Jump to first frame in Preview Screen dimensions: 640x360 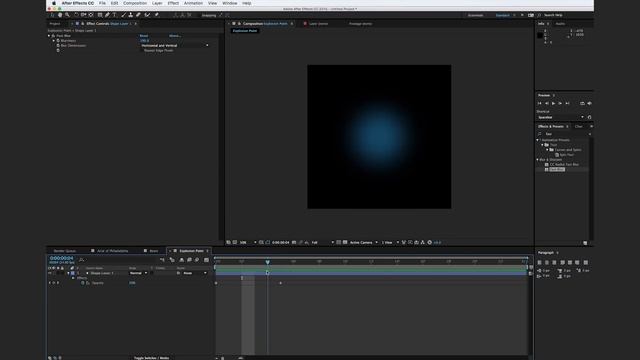click(540, 104)
